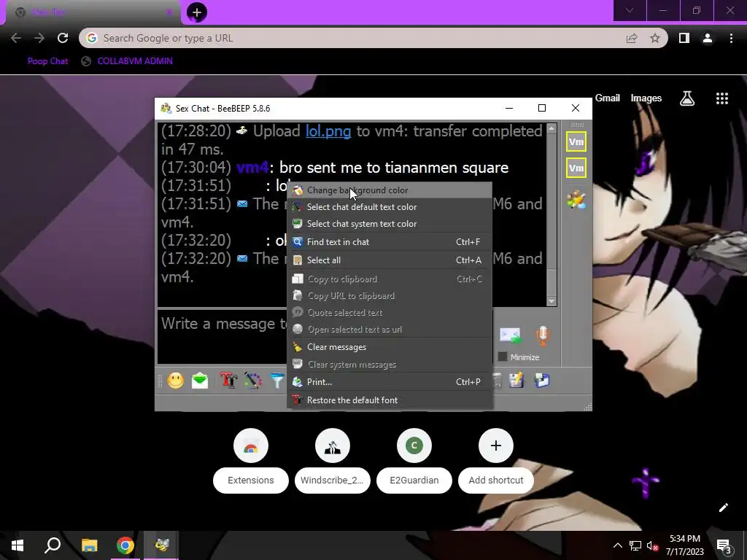Click chat scrollbar down arrow
The height and width of the screenshot is (560, 747).
551,301
